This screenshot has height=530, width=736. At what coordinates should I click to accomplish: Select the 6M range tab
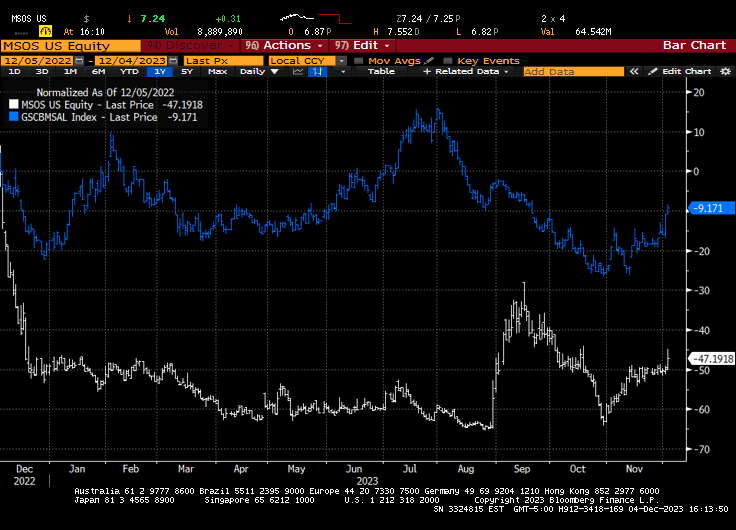(x=98, y=71)
